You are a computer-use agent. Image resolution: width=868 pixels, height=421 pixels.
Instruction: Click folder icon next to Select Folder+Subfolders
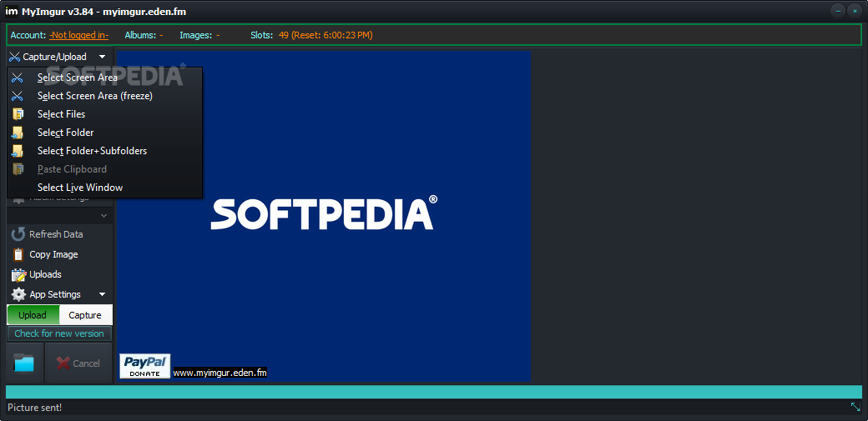pyautogui.click(x=18, y=150)
